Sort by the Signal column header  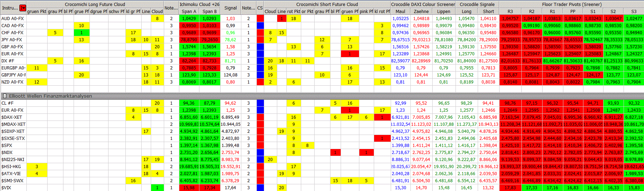230,8
